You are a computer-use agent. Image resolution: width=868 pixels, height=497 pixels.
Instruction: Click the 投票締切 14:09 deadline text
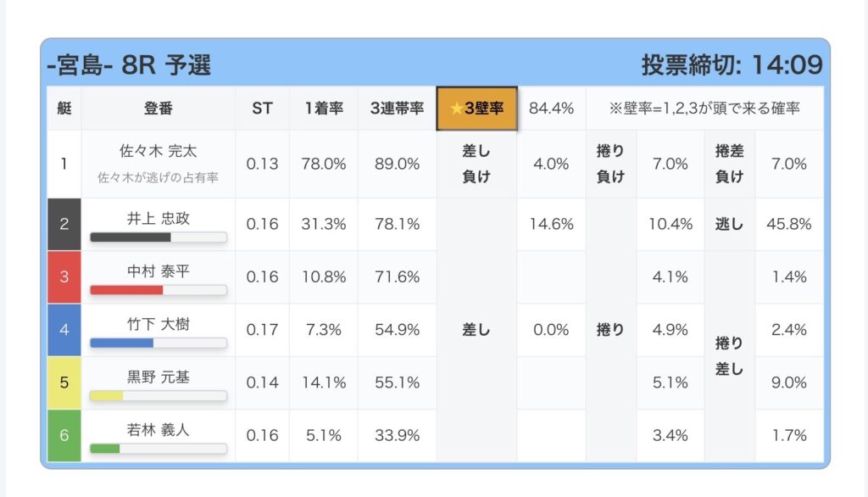(x=731, y=64)
